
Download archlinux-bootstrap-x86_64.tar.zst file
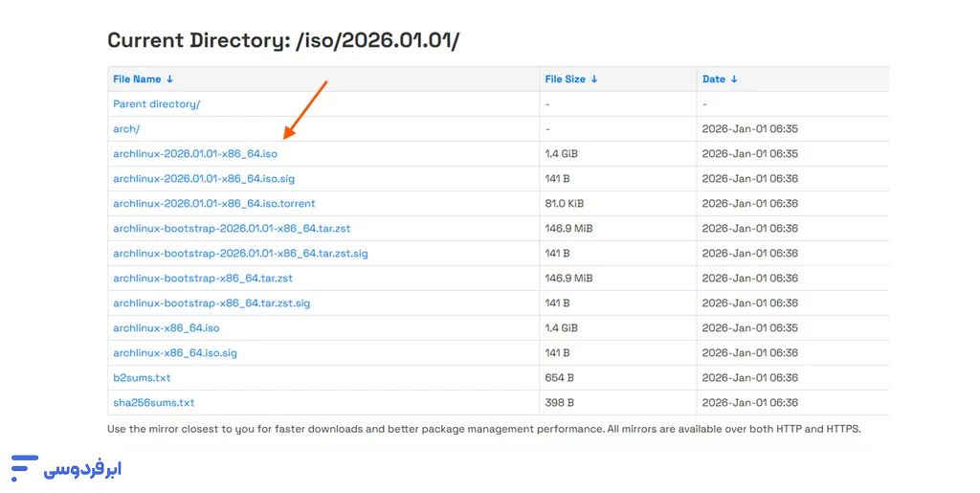point(203,278)
